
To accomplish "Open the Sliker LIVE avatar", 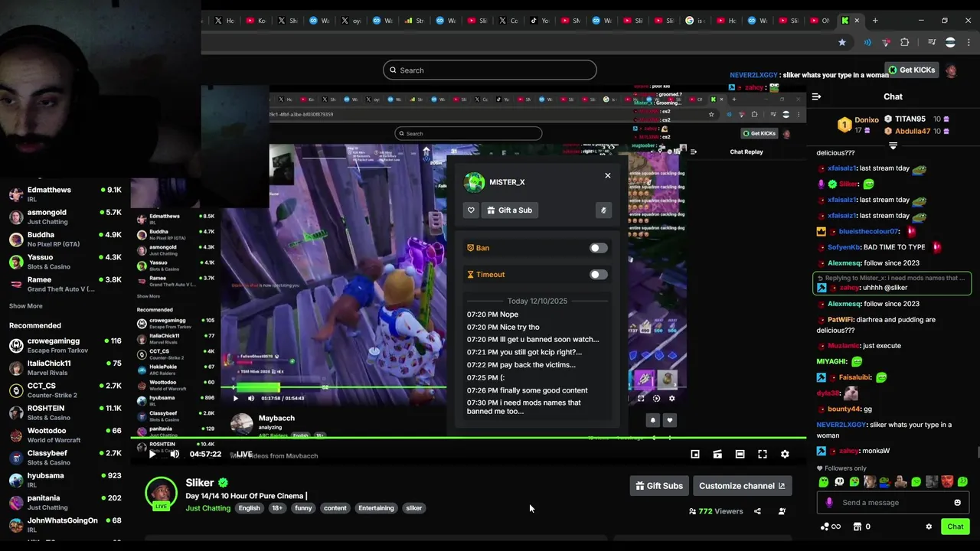I will click(x=162, y=494).
